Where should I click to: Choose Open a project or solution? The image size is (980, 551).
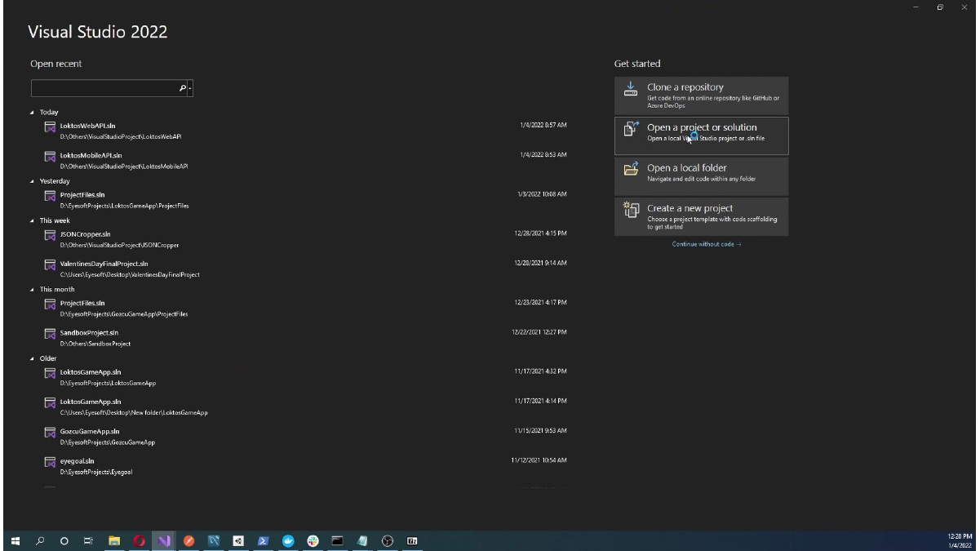pos(701,136)
